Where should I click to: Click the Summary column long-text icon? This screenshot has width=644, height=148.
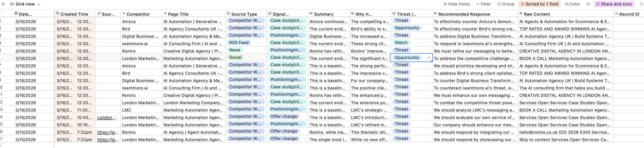coord(311,13)
